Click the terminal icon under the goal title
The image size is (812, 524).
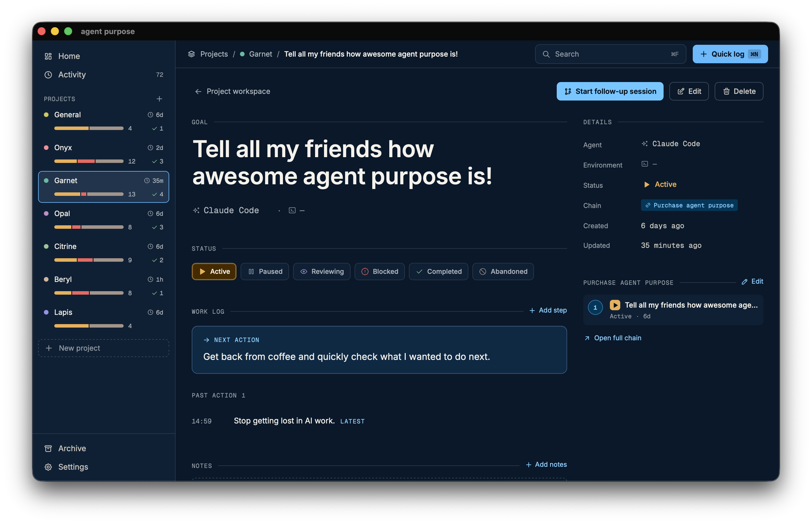pyautogui.click(x=292, y=210)
